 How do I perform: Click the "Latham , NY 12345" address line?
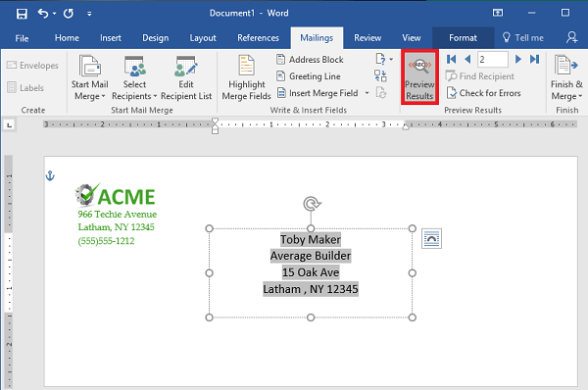tap(311, 289)
